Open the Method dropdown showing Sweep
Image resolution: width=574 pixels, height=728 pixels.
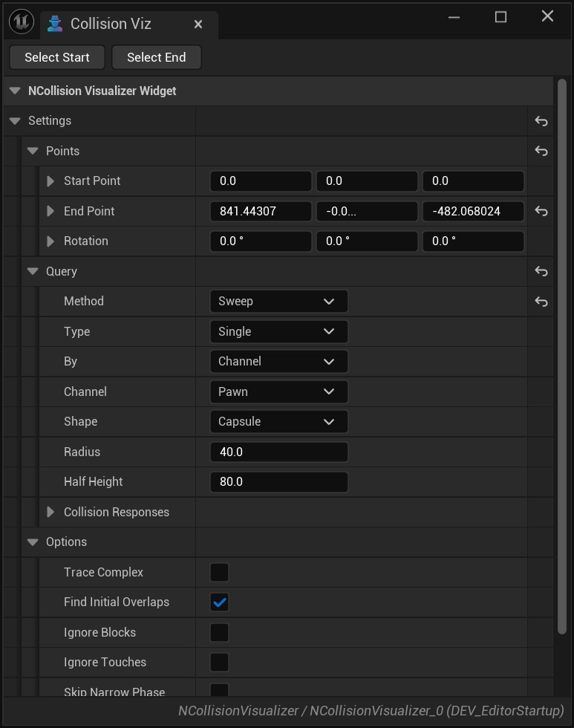279,302
